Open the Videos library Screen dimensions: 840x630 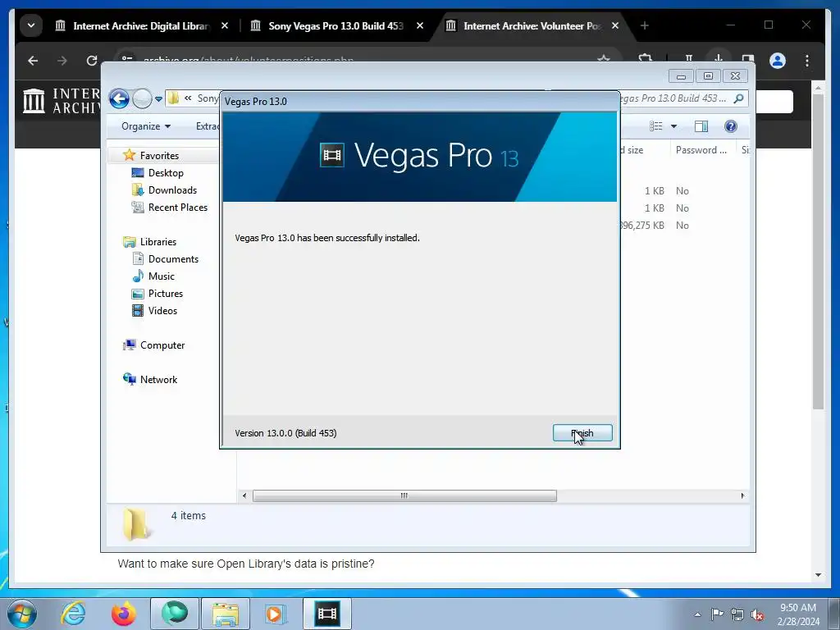pos(162,311)
